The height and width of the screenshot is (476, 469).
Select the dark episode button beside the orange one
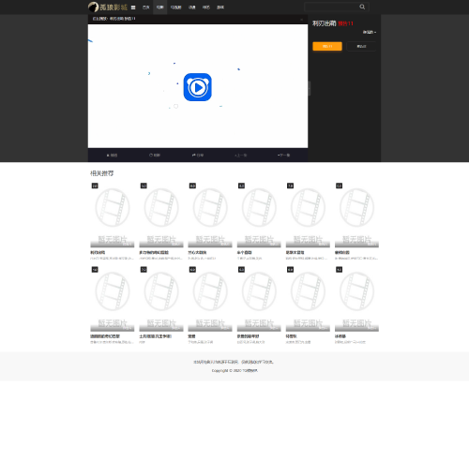coord(361,46)
